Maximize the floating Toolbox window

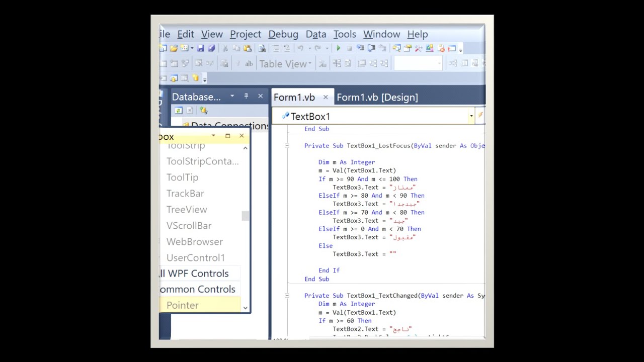click(x=227, y=136)
